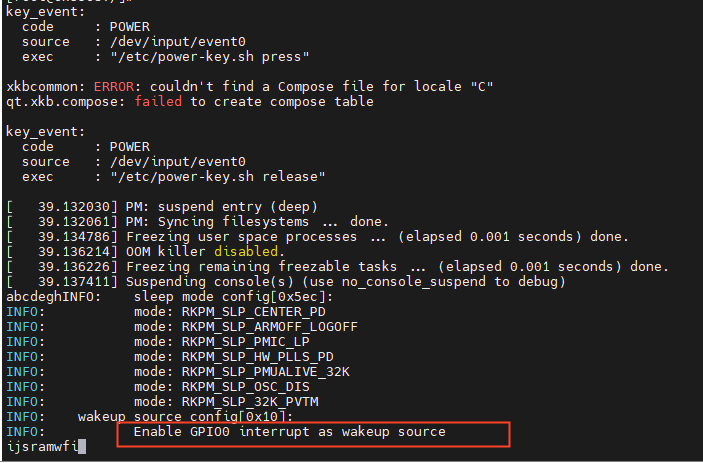Click the RKPM_SLP_CENTER_PD mode text
Image resolution: width=703 pixels, height=463 pixels.
(254, 312)
